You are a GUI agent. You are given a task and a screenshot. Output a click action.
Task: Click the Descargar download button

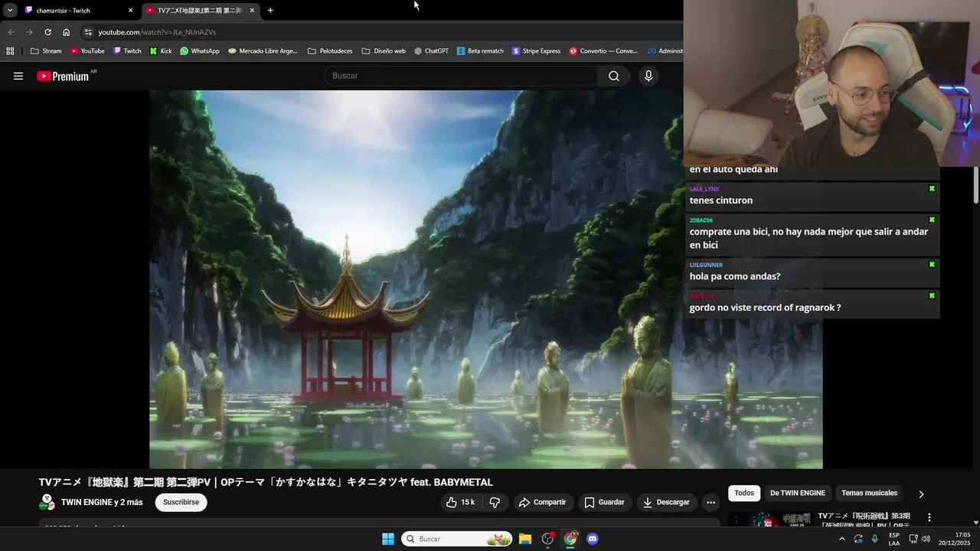coord(666,503)
